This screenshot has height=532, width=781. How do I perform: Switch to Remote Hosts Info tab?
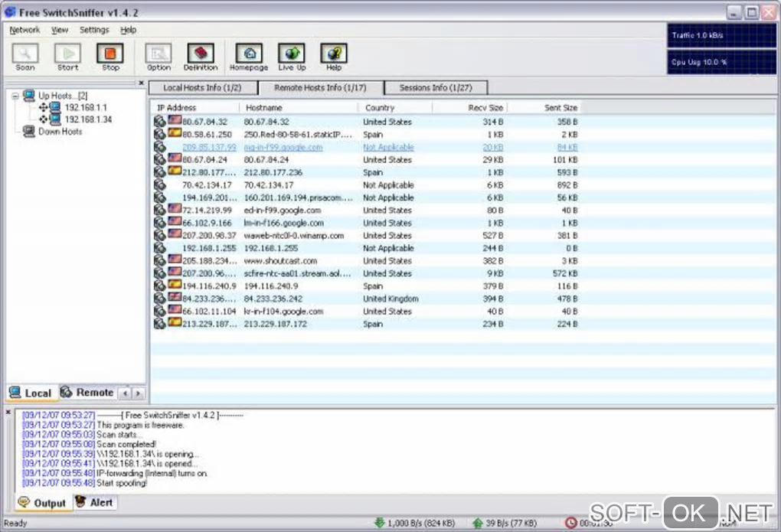click(x=320, y=88)
